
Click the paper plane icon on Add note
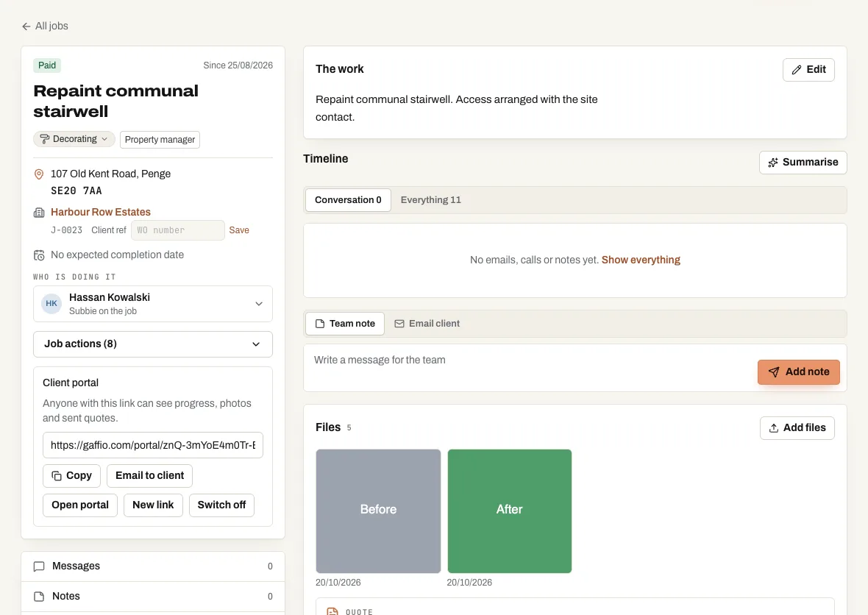pos(774,372)
